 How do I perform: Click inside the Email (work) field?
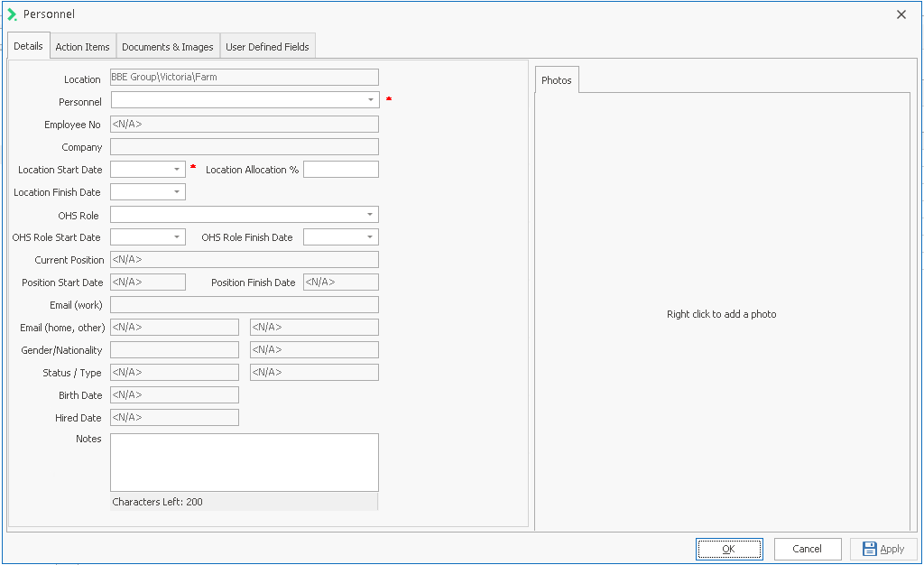244,304
